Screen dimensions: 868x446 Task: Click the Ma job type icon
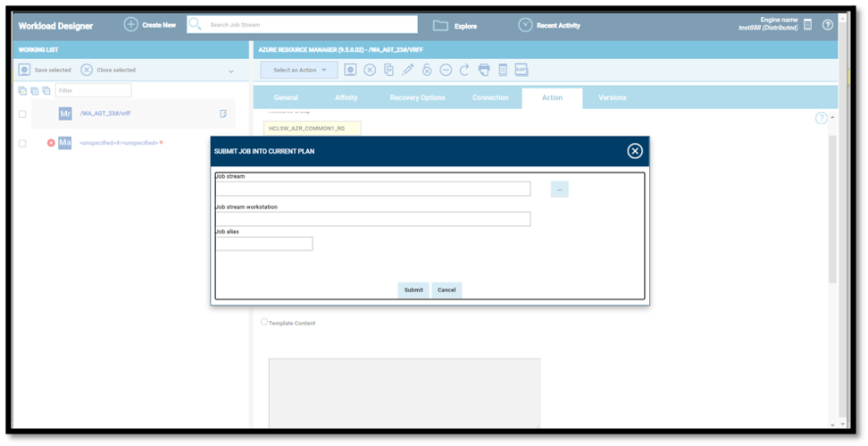click(65, 142)
